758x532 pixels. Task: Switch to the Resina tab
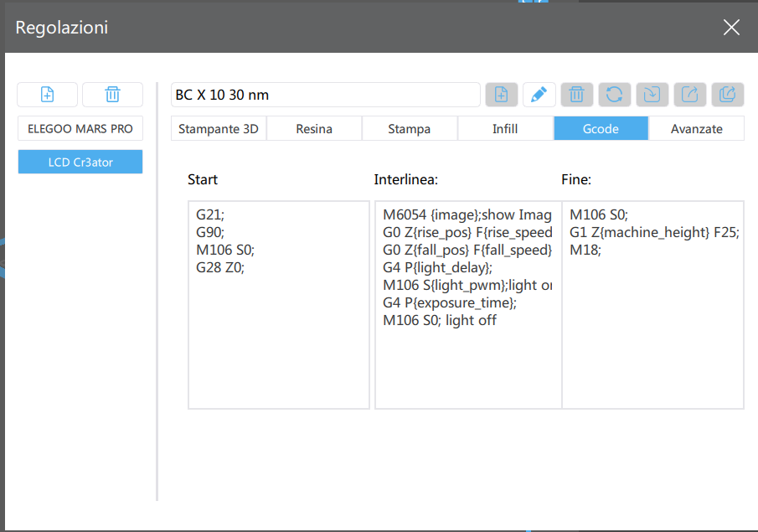pos(314,129)
